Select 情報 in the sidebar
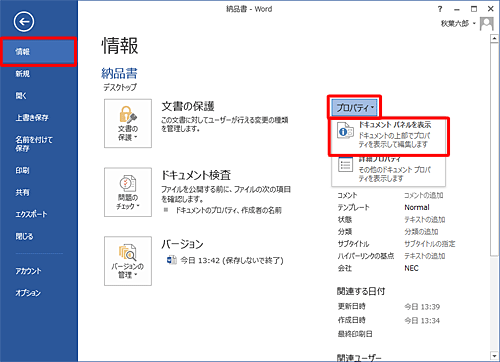 [39, 52]
